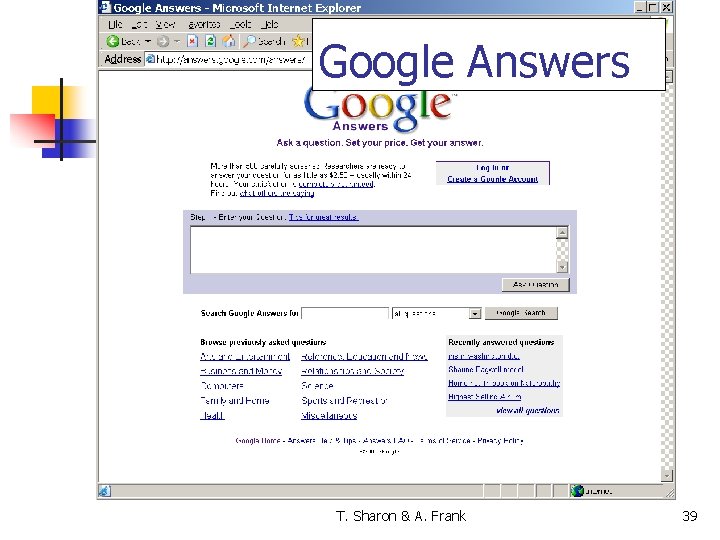
Task: Browse the Science category
Action: pos(317,386)
